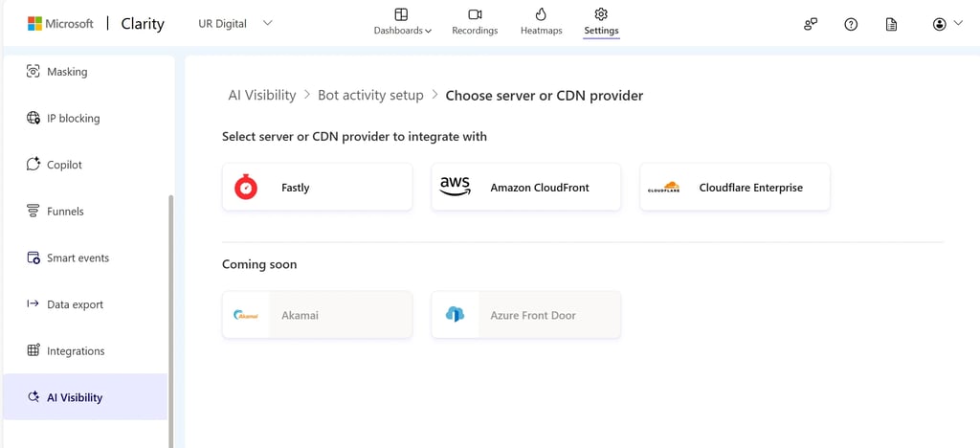The height and width of the screenshot is (448, 980).
Task: Click the Azure Front Door card
Action: point(526,315)
